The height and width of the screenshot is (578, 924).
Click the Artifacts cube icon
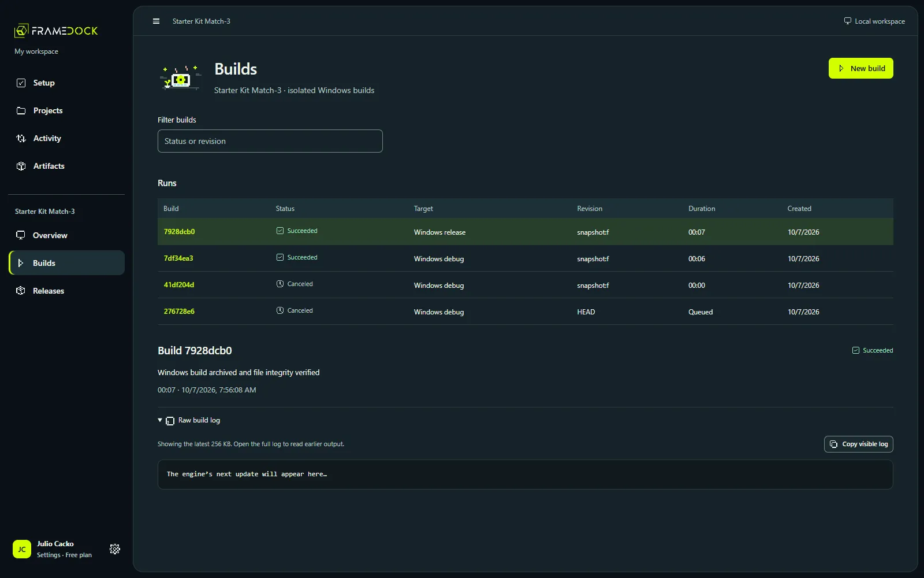point(21,166)
